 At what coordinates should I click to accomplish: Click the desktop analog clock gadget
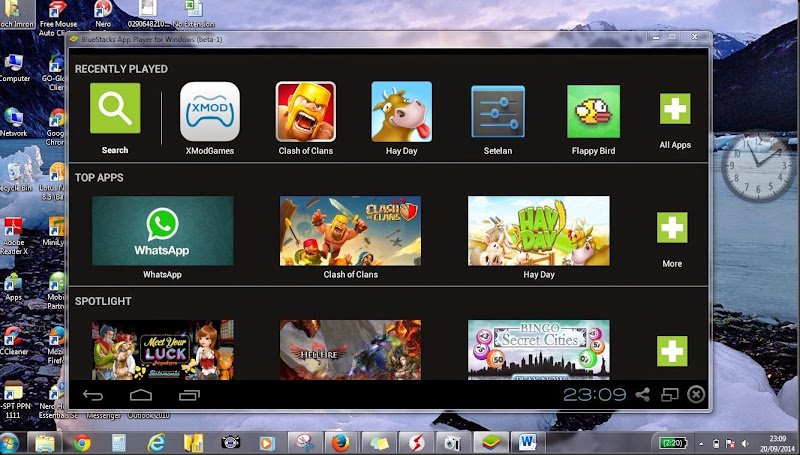[758, 166]
